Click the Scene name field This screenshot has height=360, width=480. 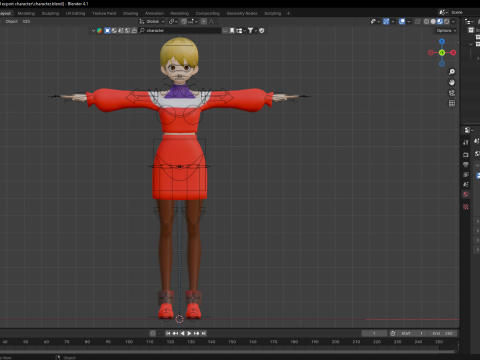coord(465,12)
